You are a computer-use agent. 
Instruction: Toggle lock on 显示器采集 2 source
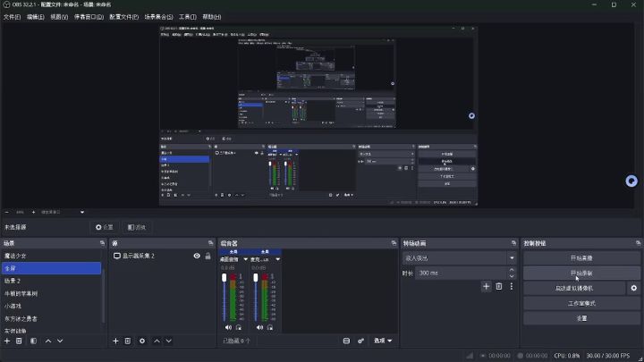point(208,256)
